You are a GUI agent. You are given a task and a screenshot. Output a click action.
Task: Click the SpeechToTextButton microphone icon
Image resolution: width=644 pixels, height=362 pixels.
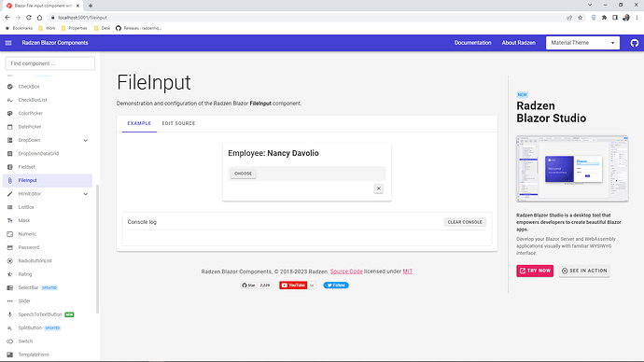tap(10, 314)
